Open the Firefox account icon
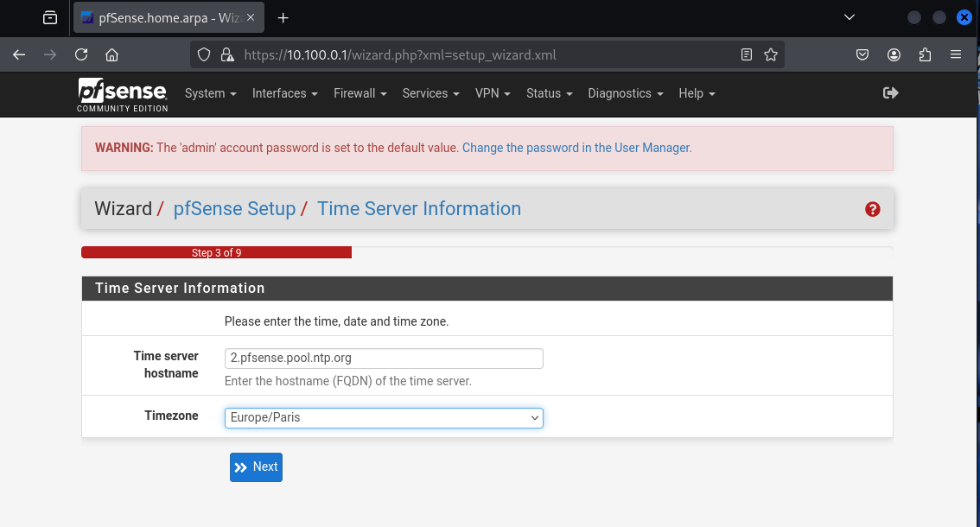The image size is (980, 527). tap(894, 55)
